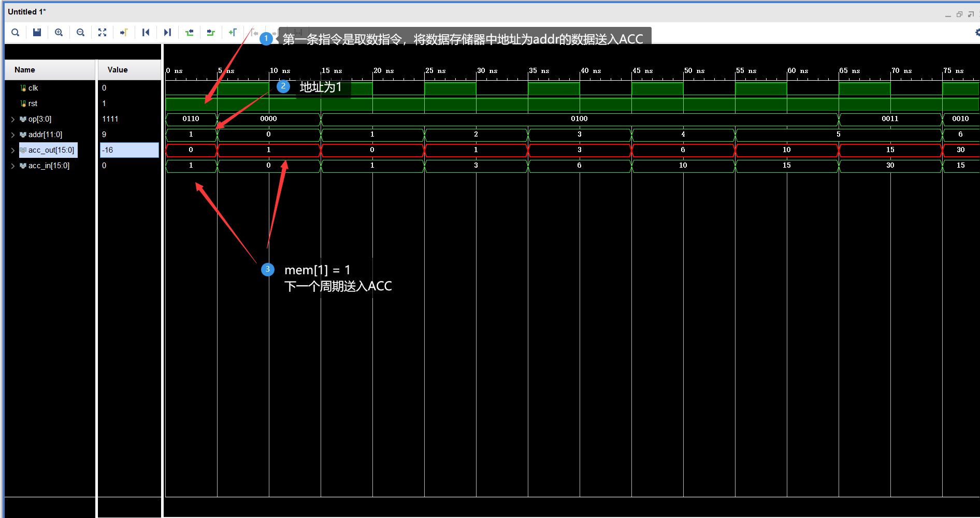Zoom out of the waveform

(80, 32)
